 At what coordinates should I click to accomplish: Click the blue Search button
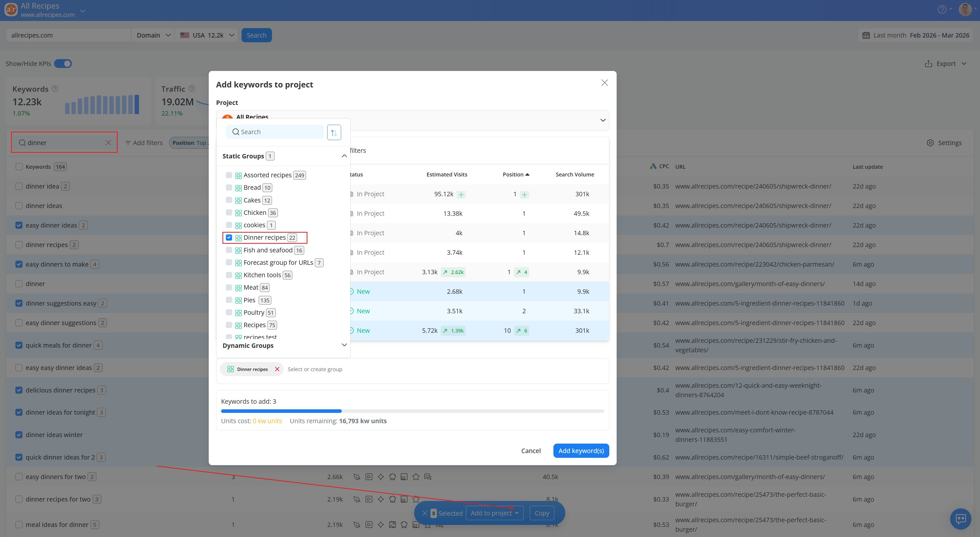pyautogui.click(x=256, y=35)
